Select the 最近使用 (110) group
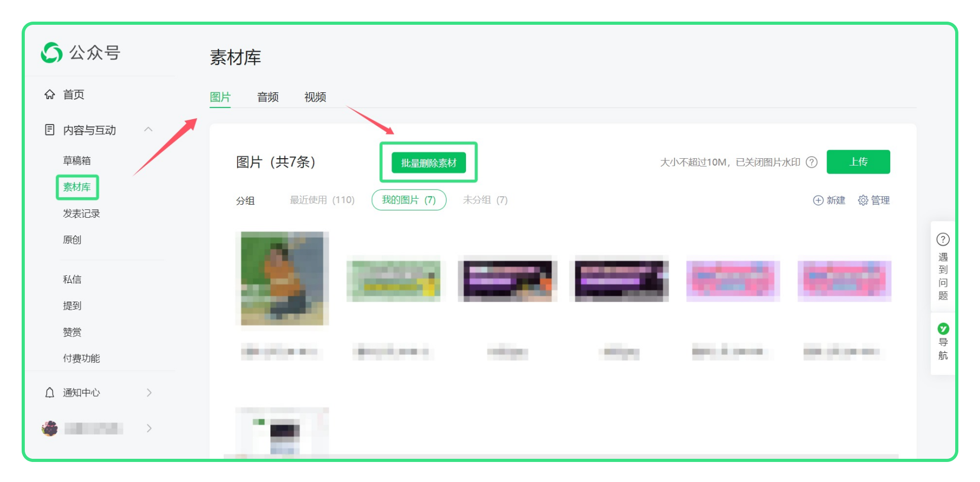This screenshot has height=482, width=980. (x=322, y=200)
